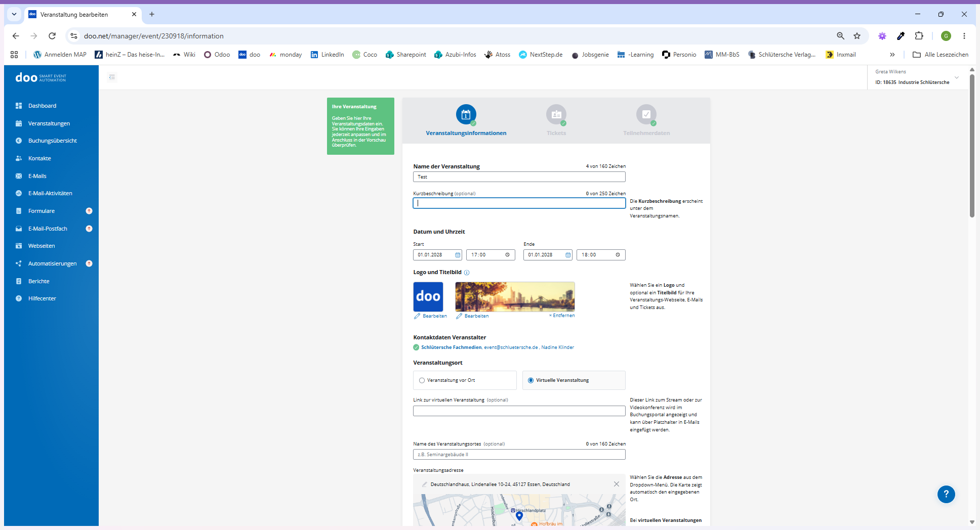Close the Veranstaltung bearbeiten tab
Image resolution: width=980 pixels, height=530 pixels.
coord(134,14)
